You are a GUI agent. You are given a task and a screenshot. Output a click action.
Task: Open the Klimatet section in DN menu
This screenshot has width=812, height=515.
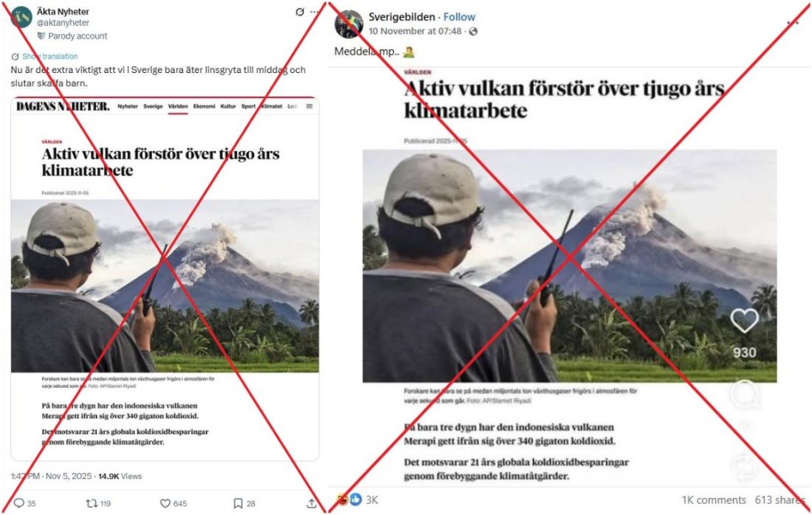coord(272,106)
